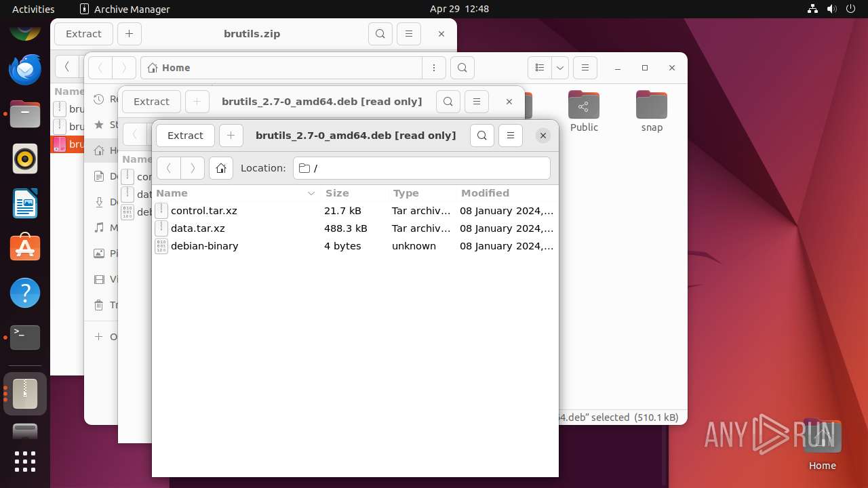This screenshot has height=488, width=868.
Task: Open Archive Manager app menu in top bar
Action: pyautogui.click(x=125, y=9)
